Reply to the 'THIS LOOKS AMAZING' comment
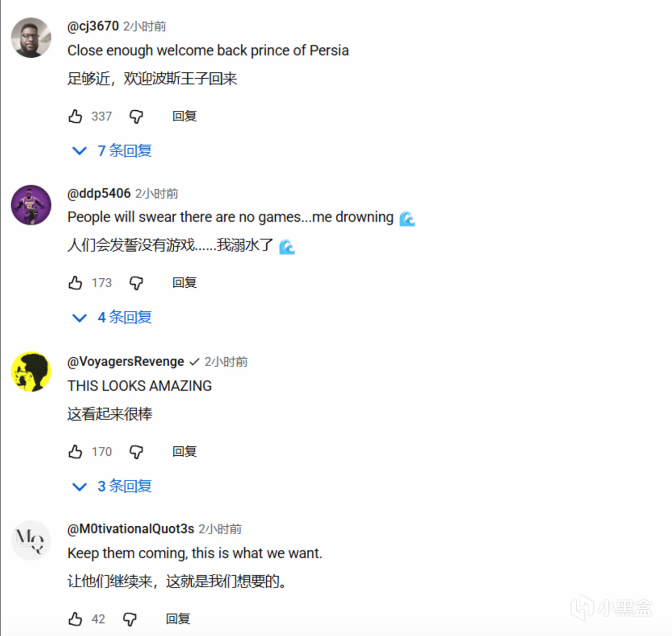This screenshot has height=636, width=672. click(184, 452)
